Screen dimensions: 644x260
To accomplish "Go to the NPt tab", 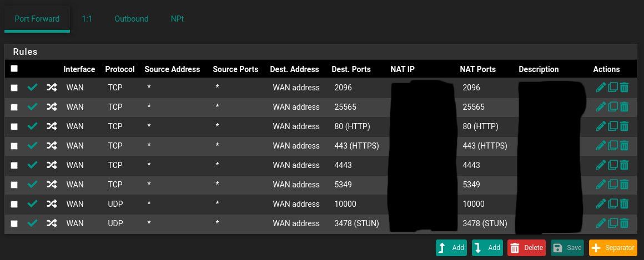I will [x=177, y=19].
